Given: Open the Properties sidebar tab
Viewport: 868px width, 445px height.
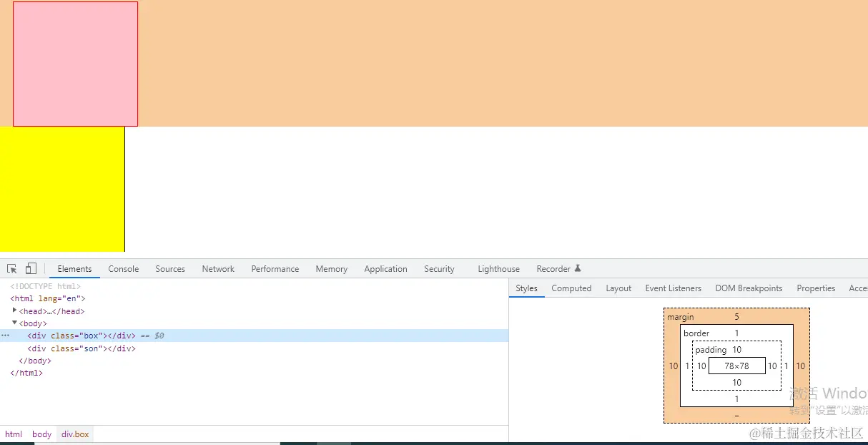Looking at the screenshot, I should click(816, 288).
